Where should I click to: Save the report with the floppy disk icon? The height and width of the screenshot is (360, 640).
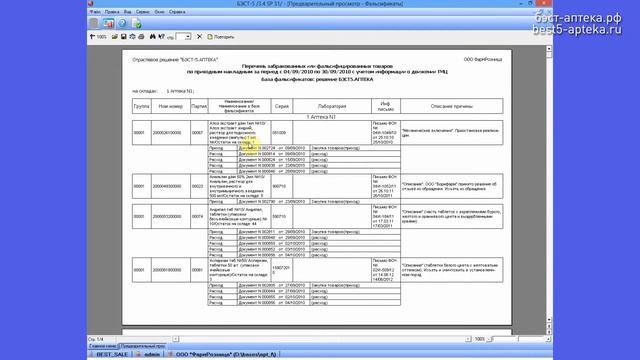point(124,37)
